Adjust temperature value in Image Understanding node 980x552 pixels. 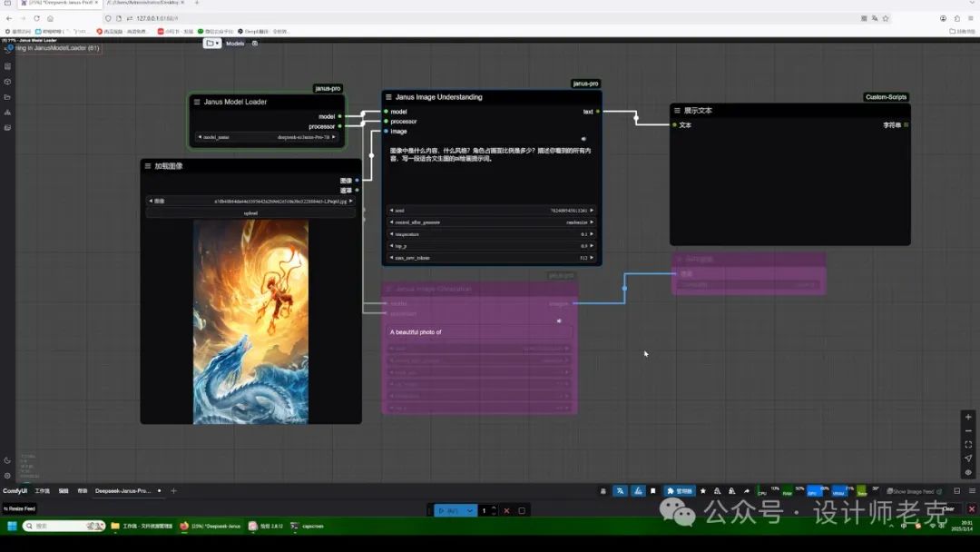click(x=491, y=234)
